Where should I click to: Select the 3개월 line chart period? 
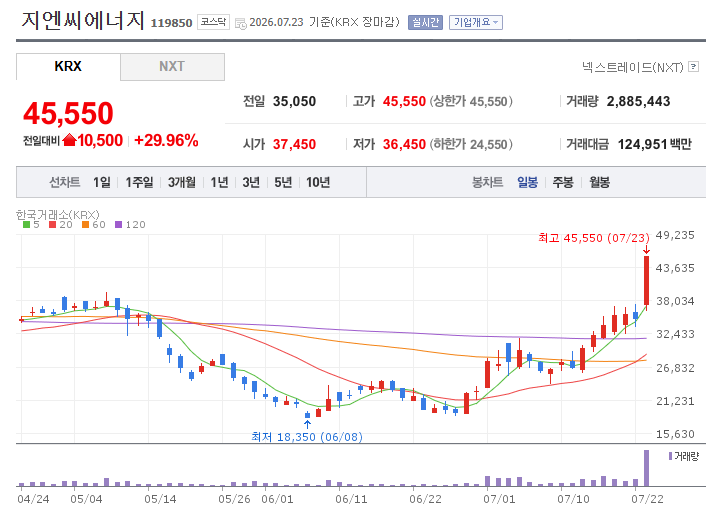click(x=182, y=182)
